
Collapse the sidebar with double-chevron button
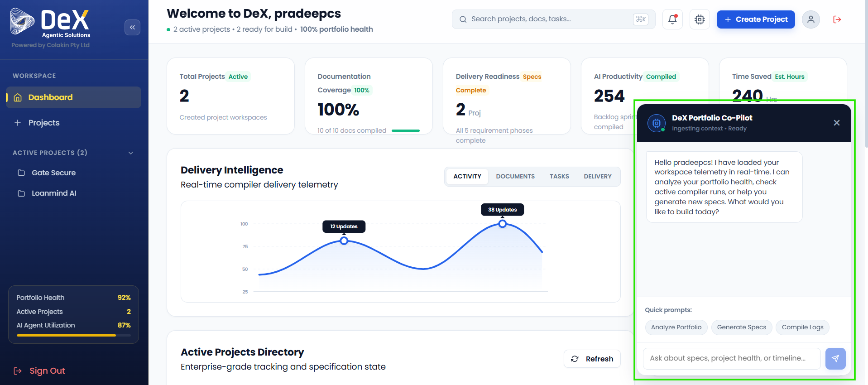[x=132, y=27]
